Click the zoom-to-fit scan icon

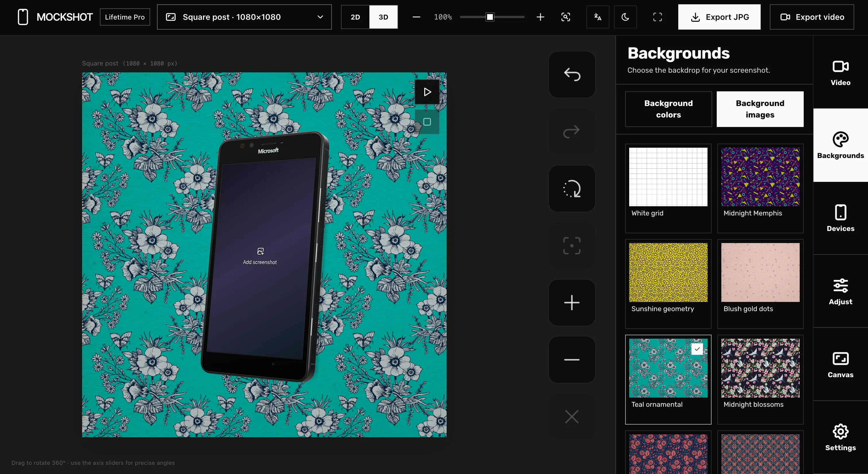click(x=566, y=17)
